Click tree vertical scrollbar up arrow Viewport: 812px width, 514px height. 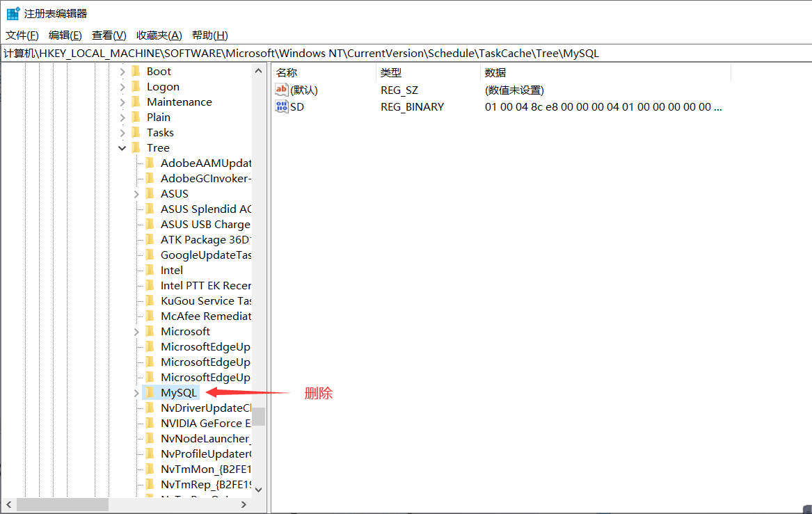258,71
